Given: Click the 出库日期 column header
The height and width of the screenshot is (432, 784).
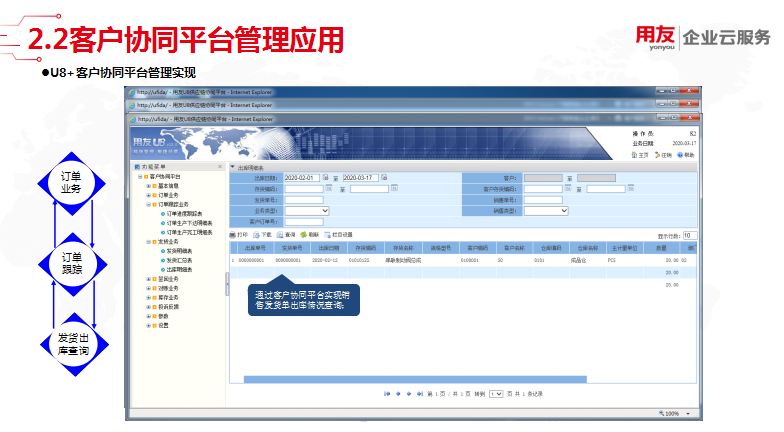Looking at the screenshot, I should pyautogui.click(x=329, y=248).
